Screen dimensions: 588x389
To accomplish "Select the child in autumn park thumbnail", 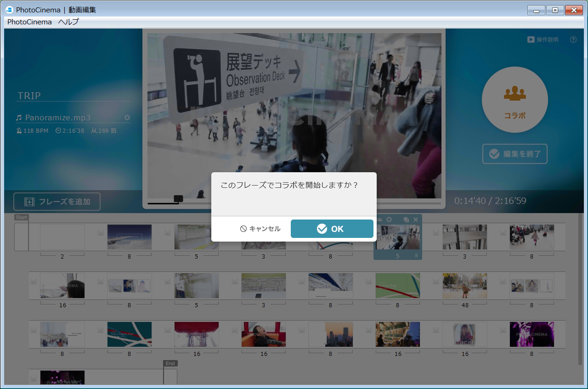I will [465, 286].
